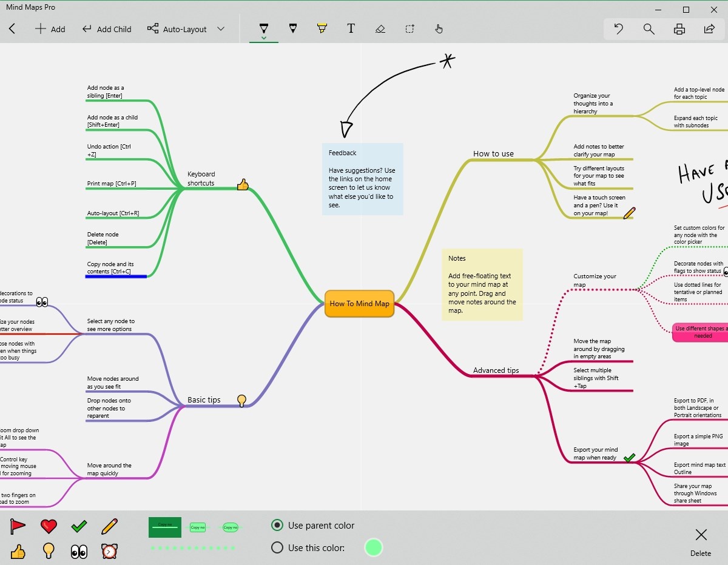
Task: Activate the rectangle selection tool
Action: 410,28
